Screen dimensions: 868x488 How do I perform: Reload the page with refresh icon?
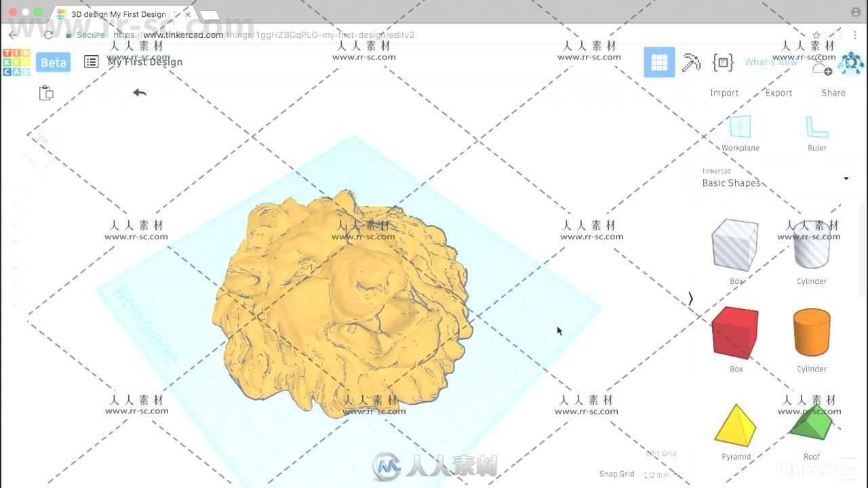48,35
